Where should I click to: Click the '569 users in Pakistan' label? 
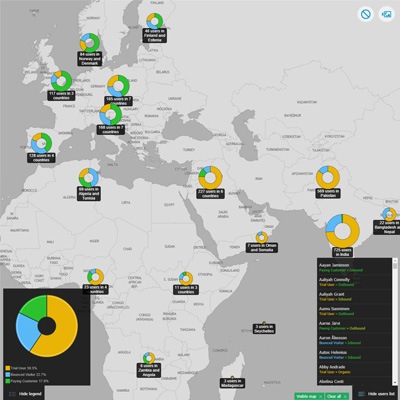tap(328, 193)
